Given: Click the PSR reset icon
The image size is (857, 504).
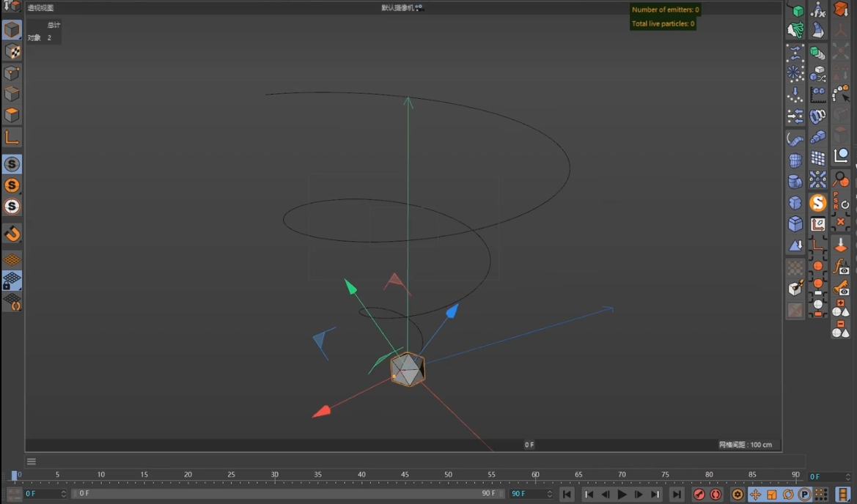Looking at the screenshot, I should tap(840, 200).
